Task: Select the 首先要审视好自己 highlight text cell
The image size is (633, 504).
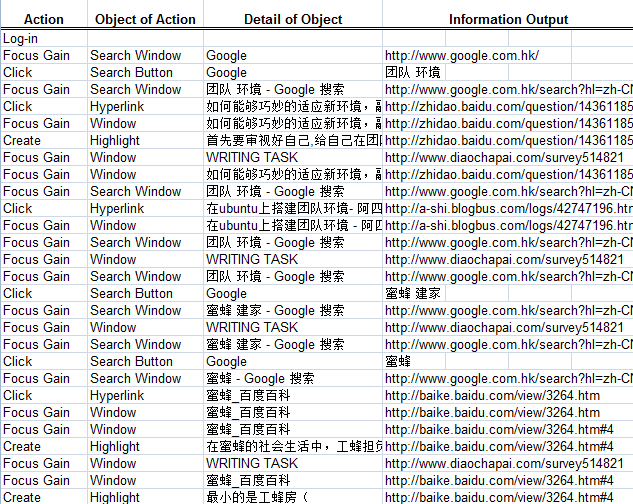Action: tap(294, 141)
